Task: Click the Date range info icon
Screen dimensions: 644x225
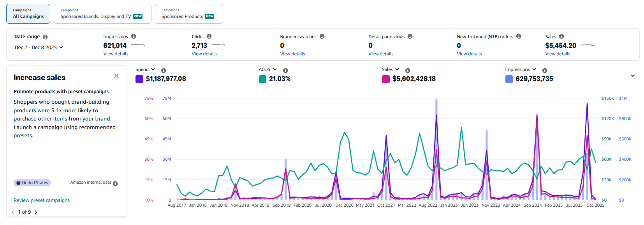Action: point(45,37)
